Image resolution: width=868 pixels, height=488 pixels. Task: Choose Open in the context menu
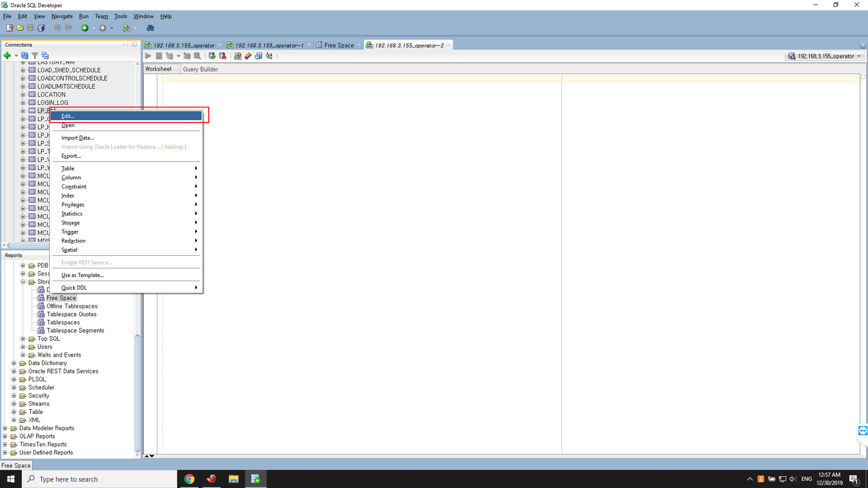pos(126,125)
